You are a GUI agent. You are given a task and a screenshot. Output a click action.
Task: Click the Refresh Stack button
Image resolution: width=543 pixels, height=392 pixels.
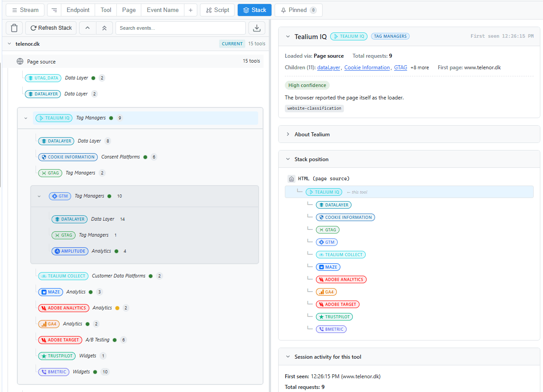click(x=51, y=28)
